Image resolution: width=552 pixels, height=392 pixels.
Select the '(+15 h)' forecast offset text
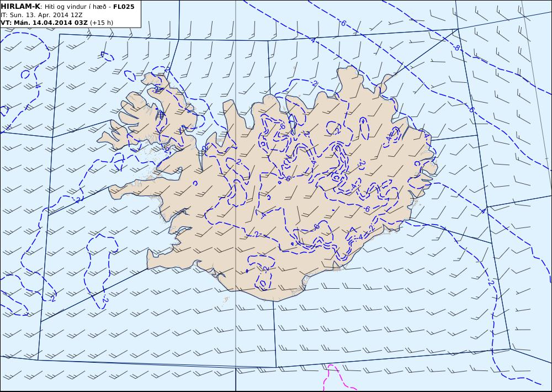[x=102, y=23]
